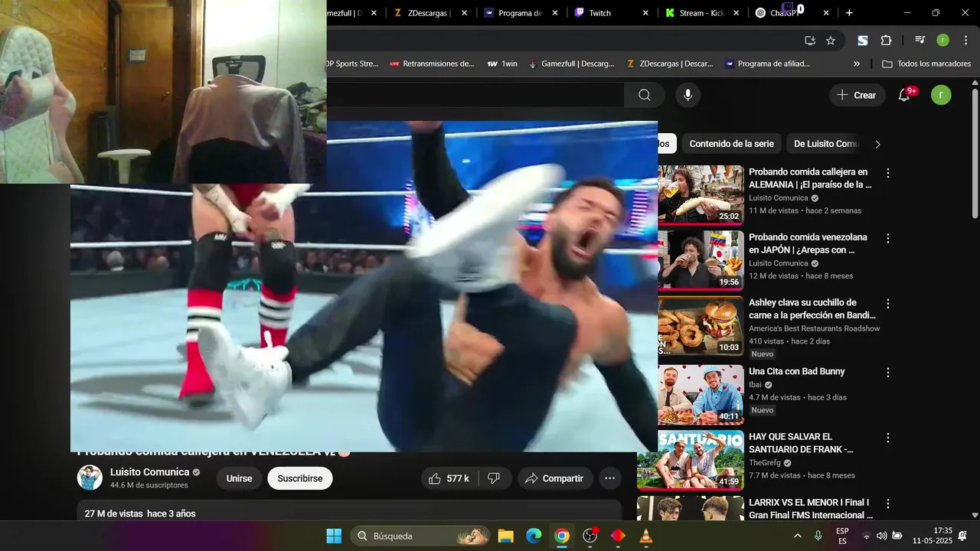Open Chrome profile avatar in toolbar
The image size is (980, 551).
point(943,41)
